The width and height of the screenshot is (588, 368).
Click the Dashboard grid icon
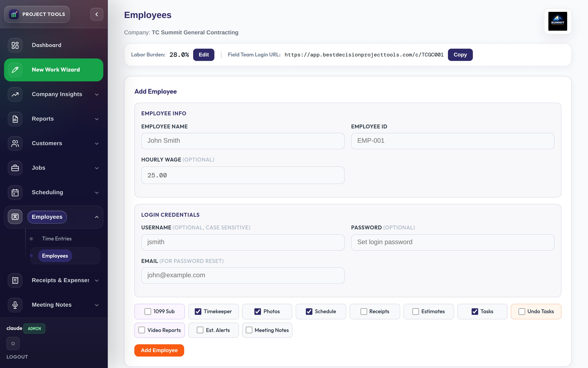[15, 45]
